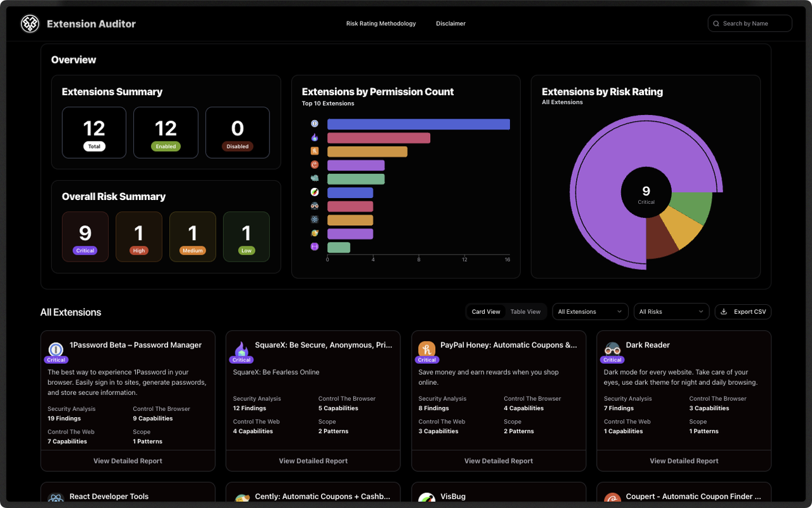Click the Disabled extensions count tile

(237, 133)
